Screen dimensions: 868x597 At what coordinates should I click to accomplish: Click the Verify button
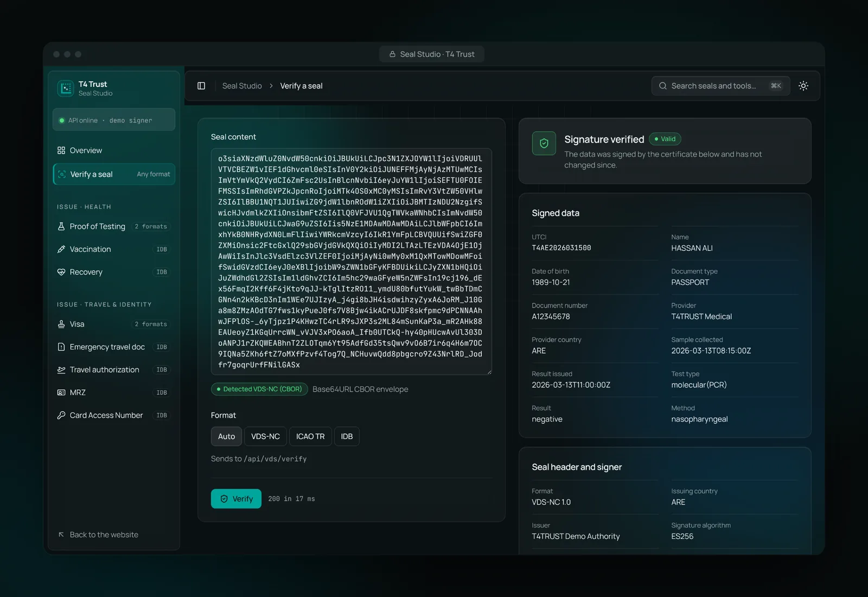coord(236,499)
